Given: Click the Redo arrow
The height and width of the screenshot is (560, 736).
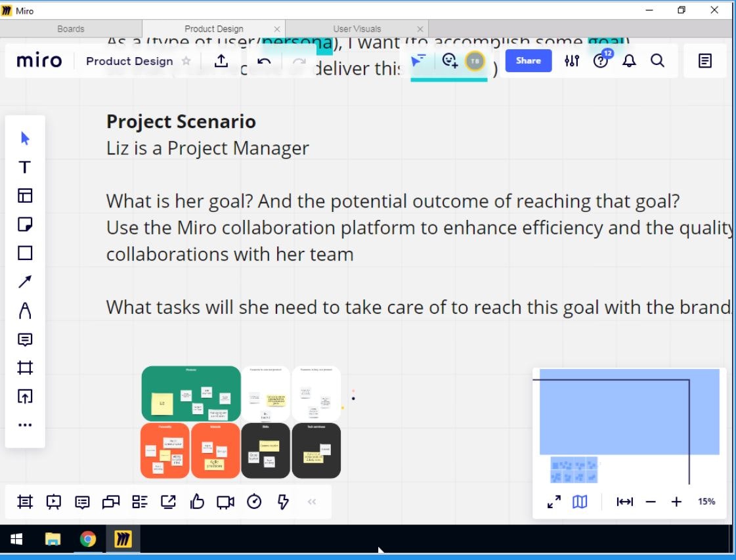Looking at the screenshot, I should point(299,61).
